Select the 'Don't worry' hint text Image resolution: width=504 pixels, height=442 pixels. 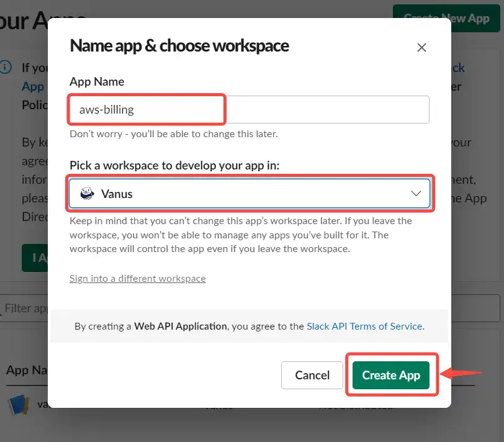coord(174,133)
